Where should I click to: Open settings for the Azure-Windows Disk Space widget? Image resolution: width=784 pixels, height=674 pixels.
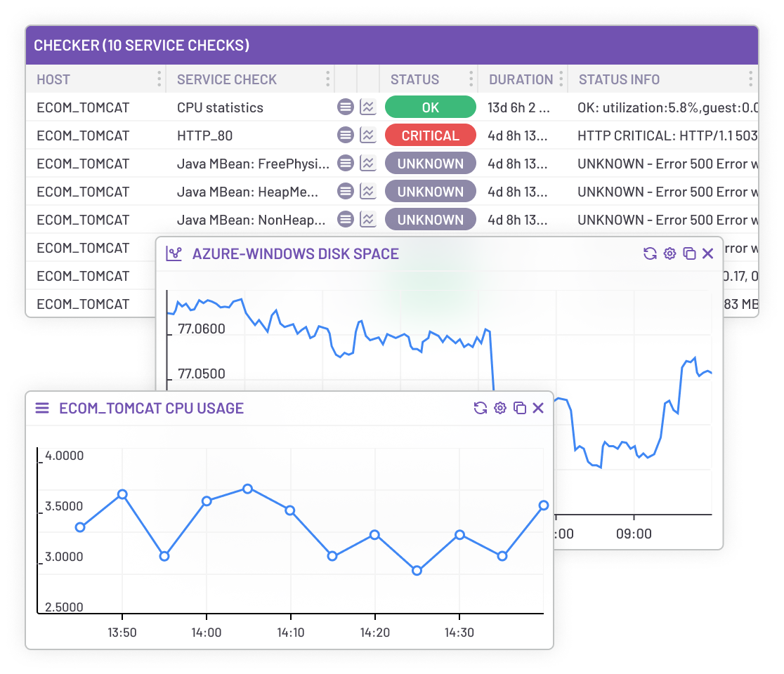tap(669, 253)
